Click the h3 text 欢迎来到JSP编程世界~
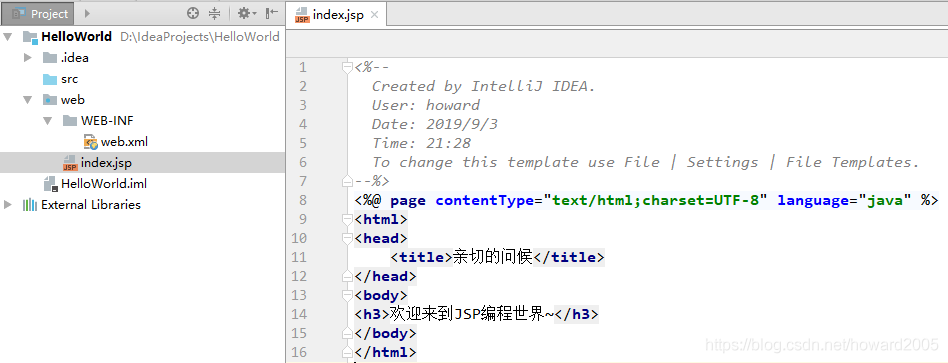 click(x=472, y=315)
